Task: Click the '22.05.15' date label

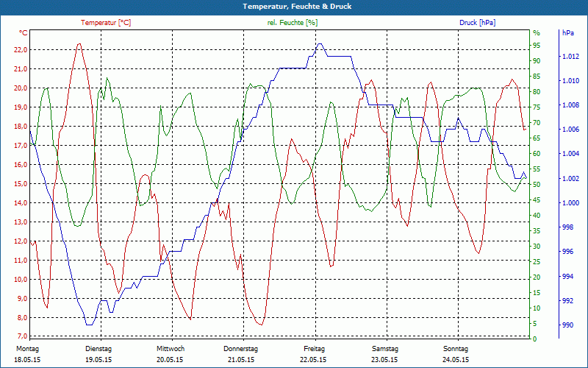Action: [313, 360]
